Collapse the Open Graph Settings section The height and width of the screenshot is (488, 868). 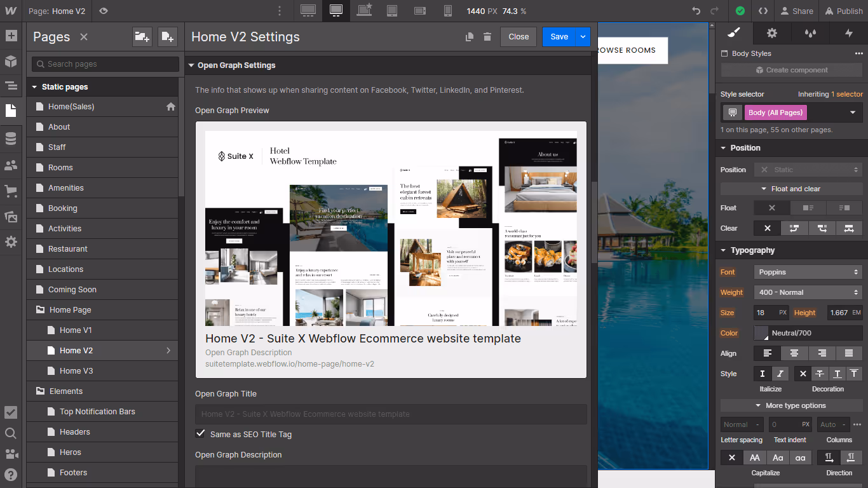pyautogui.click(x=191, y=65)
